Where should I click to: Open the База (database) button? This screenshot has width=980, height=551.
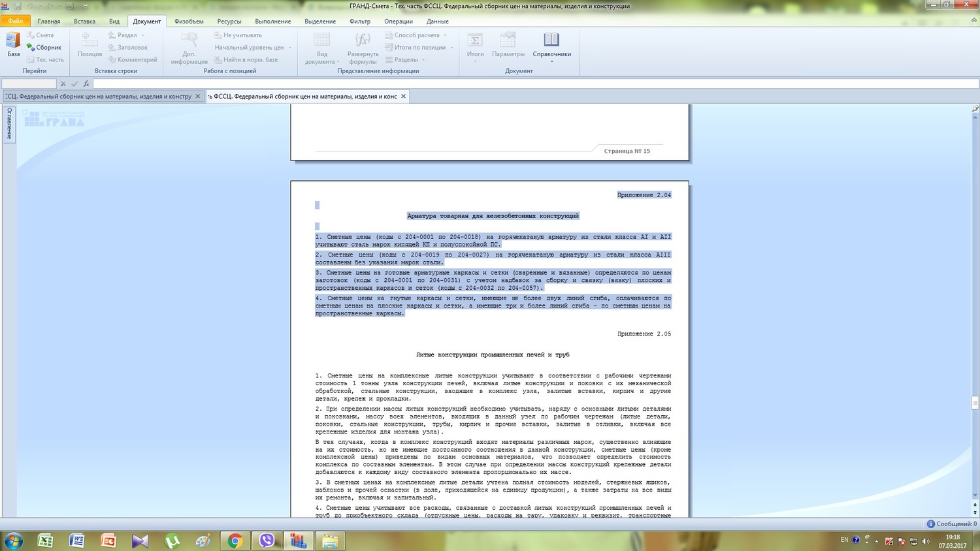[13, 44]
